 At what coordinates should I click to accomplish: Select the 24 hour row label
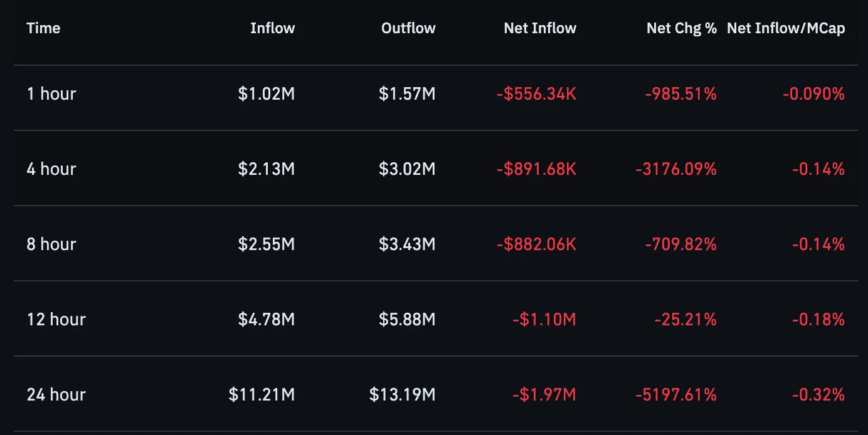(56, 395)
